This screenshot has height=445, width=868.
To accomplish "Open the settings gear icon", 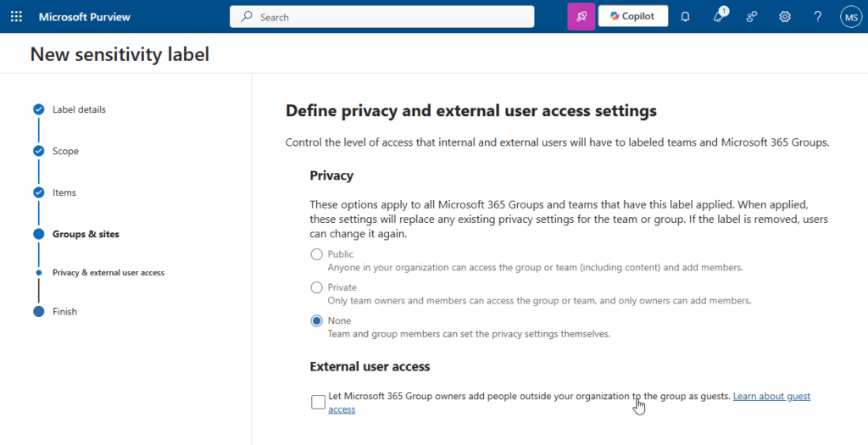I will point(785,17).
